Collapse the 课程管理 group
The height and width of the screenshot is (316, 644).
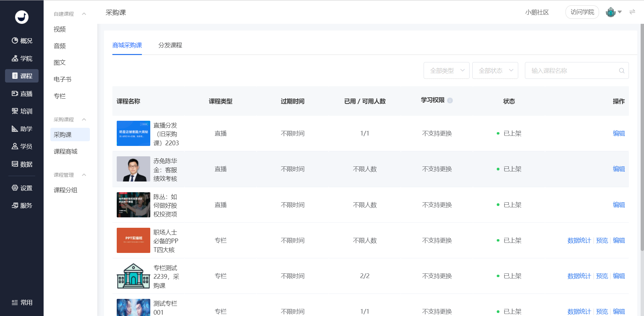click(x=84, y=175)
